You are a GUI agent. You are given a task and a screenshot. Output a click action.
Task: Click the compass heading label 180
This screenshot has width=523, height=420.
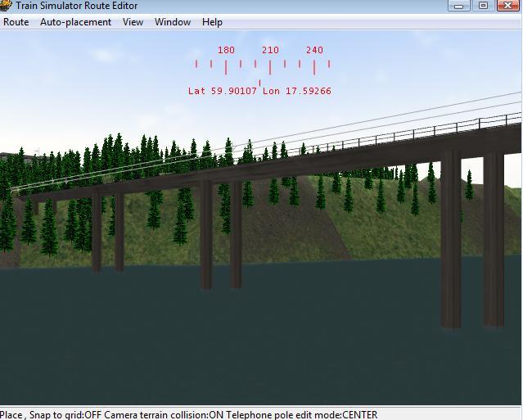click(x=226, y=51)
